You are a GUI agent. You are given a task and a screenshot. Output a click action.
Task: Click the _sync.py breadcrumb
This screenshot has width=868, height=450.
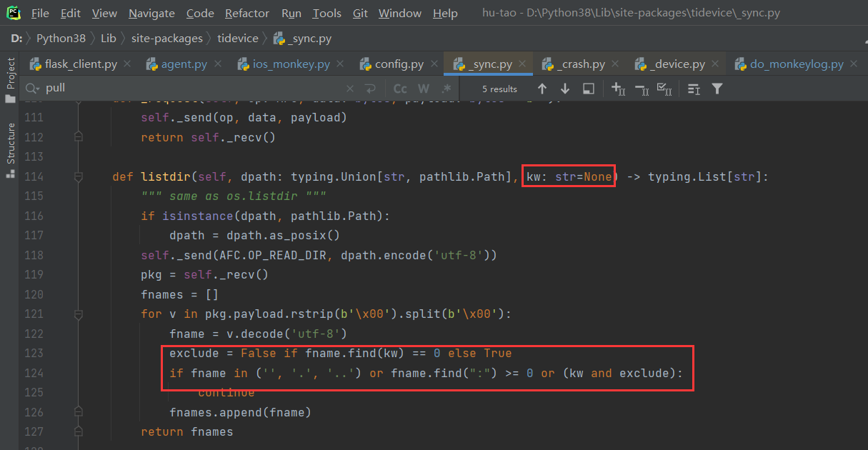coord(301,38)
